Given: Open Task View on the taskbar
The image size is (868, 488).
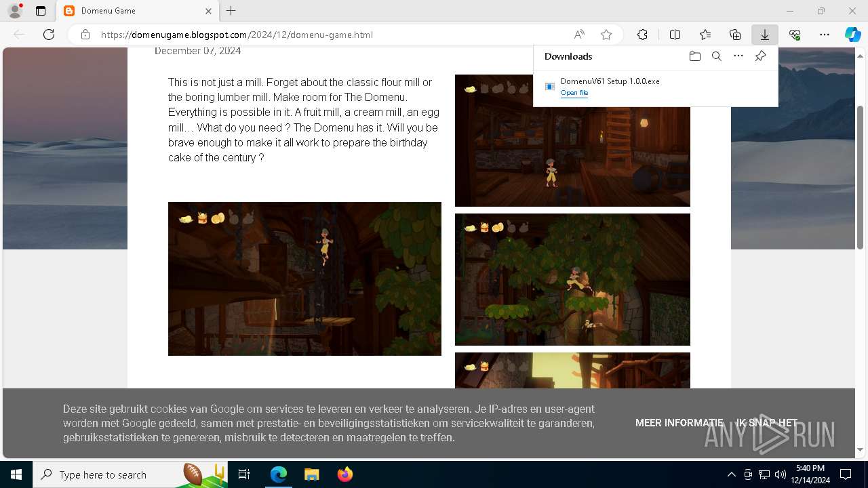Looking at the screenshot, I should click(x=244, y=474).
